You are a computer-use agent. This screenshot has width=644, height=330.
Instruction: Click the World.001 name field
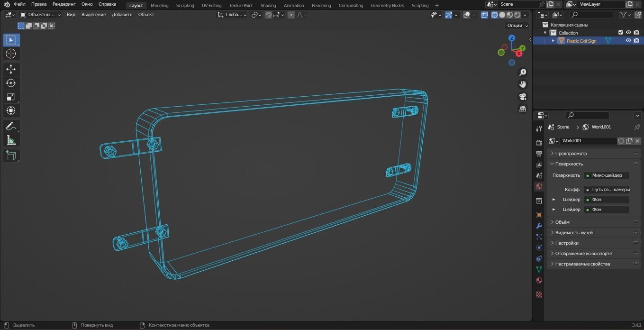click(589, 141)
